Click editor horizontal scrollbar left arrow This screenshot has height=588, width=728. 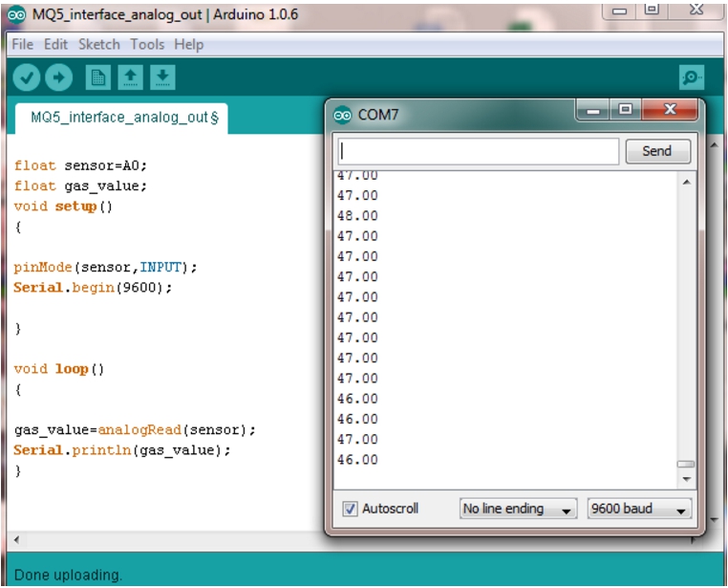coord(16,539)
